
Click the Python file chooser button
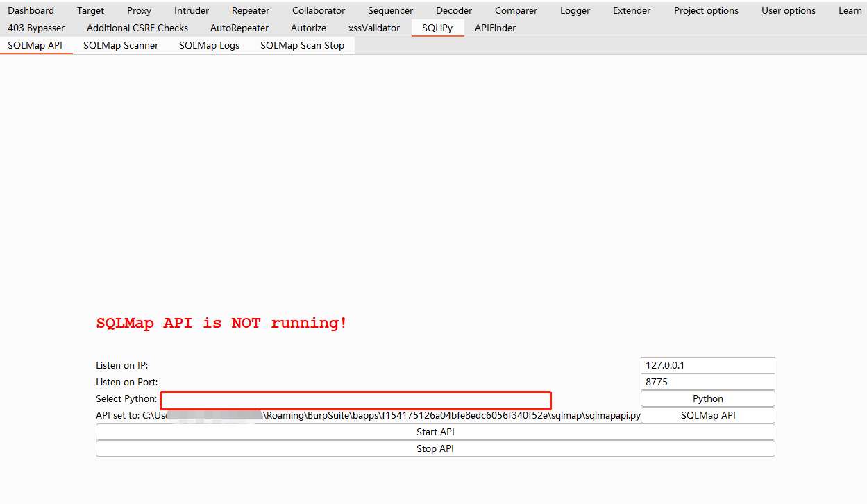pyautogui.click(x=707, y=398)
